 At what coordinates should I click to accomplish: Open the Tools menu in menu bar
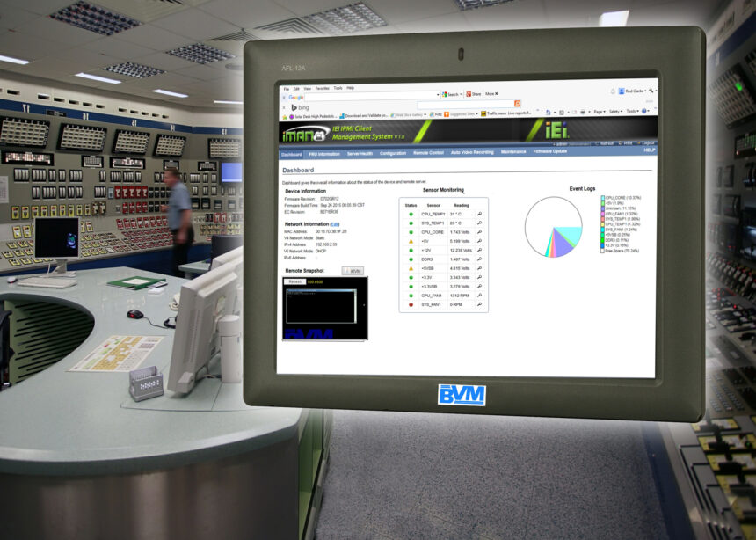(338, 88)
